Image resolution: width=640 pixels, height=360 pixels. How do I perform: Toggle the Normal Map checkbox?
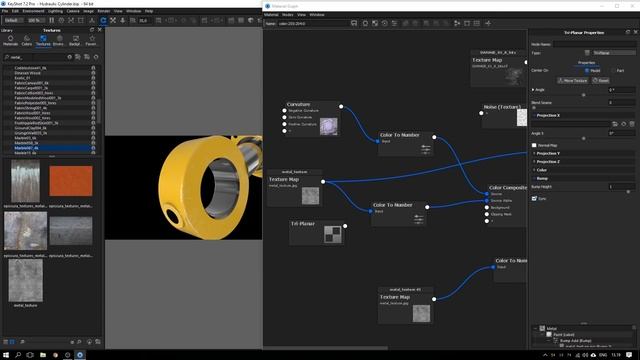click(534, 145)
